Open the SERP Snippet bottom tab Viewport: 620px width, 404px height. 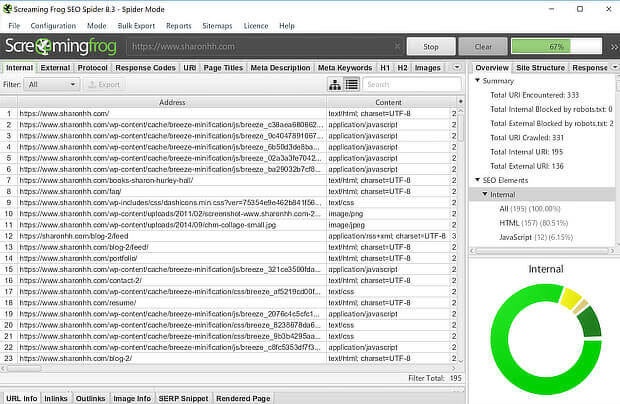click(183, 398)
